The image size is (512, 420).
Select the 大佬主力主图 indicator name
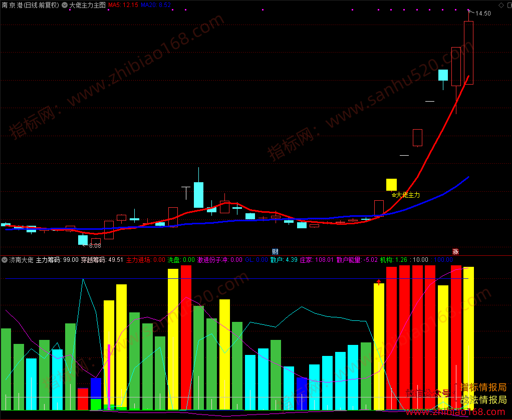tap(88, 5)
